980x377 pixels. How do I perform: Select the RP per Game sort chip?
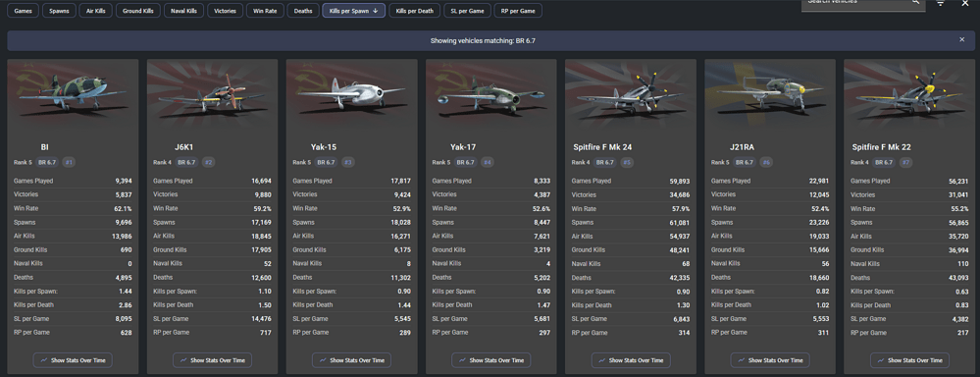518,11
